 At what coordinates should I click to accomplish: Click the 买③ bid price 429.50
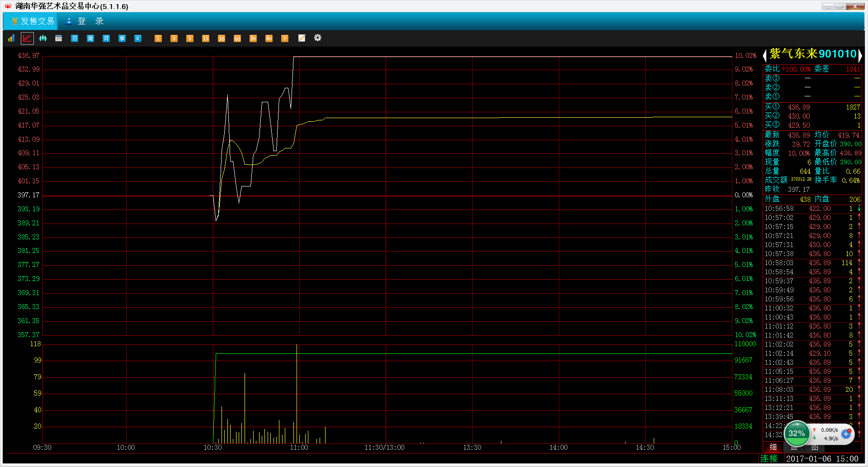(x=799, y=125)
